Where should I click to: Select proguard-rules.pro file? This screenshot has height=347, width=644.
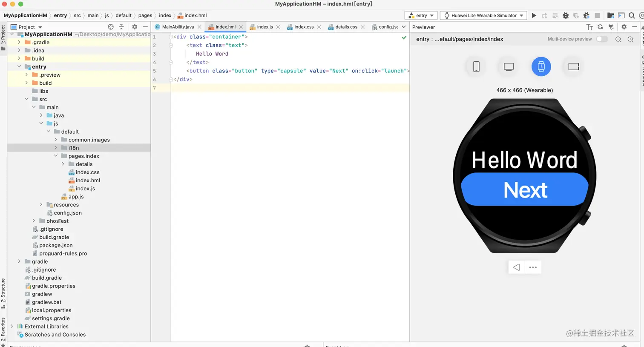click(63, 253)
